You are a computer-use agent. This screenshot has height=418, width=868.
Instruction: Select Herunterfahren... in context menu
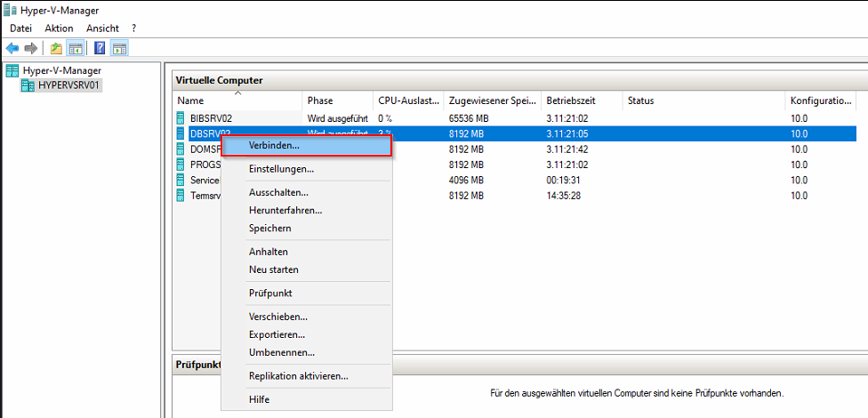tap(306, 211)
